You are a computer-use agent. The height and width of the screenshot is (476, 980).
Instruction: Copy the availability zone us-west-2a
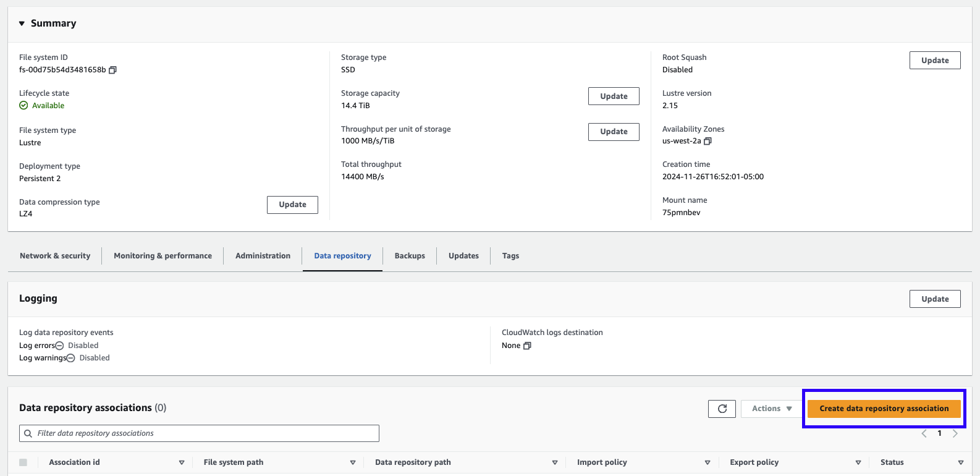pyautogui.click(x=708, y=141)
